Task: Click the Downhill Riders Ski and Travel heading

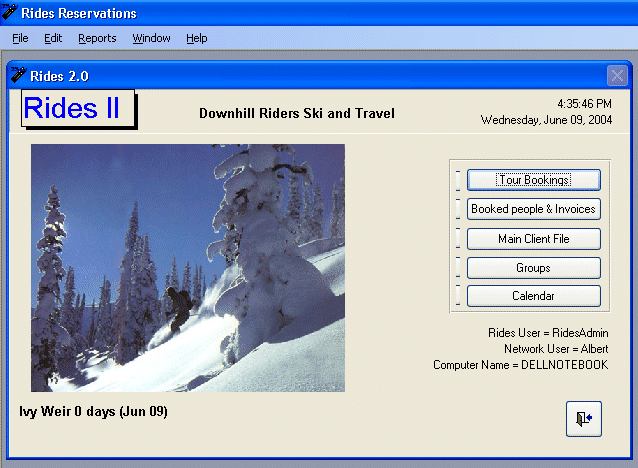Action: click(297, 113)
